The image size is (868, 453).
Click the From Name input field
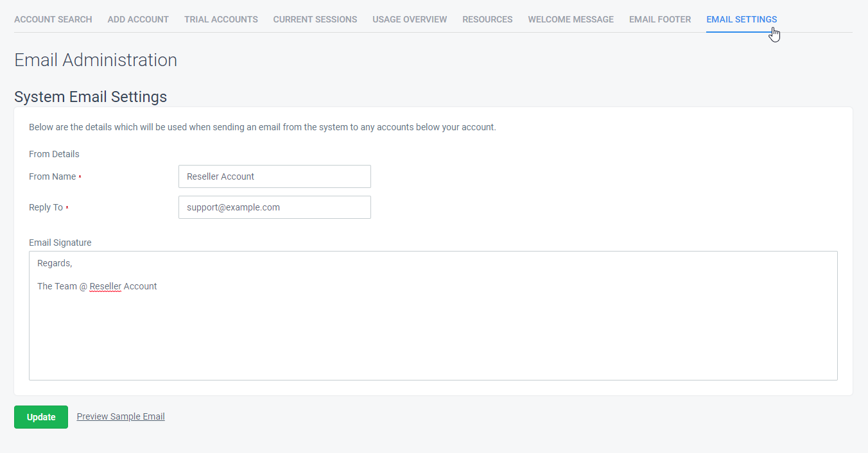[275, 176]
